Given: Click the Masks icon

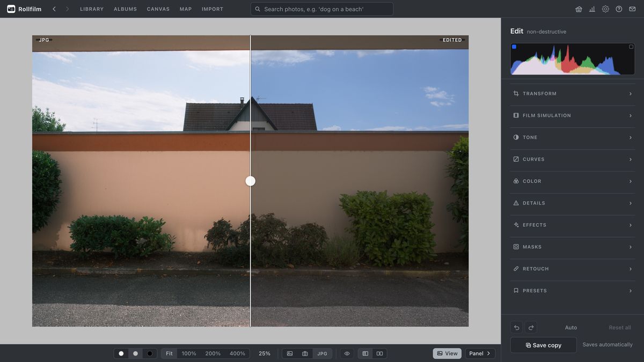Looking at the screenshot, I should click(x=516, y=247).
